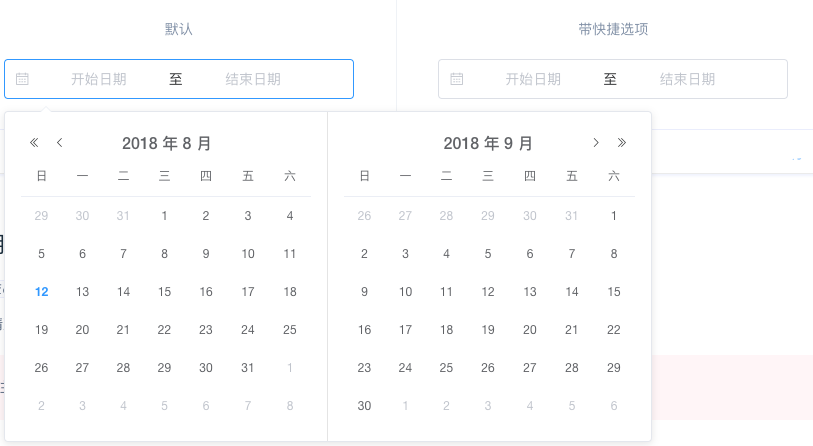Choose August 31 in left calendar
This screenshot has width=813, height=446.
pos(248,368)
